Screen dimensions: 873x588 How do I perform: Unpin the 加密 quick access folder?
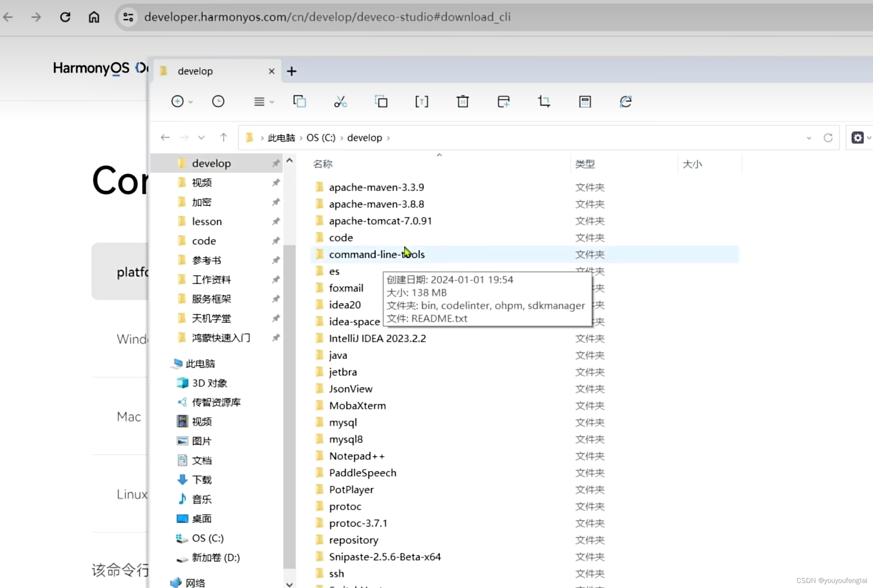276,202
